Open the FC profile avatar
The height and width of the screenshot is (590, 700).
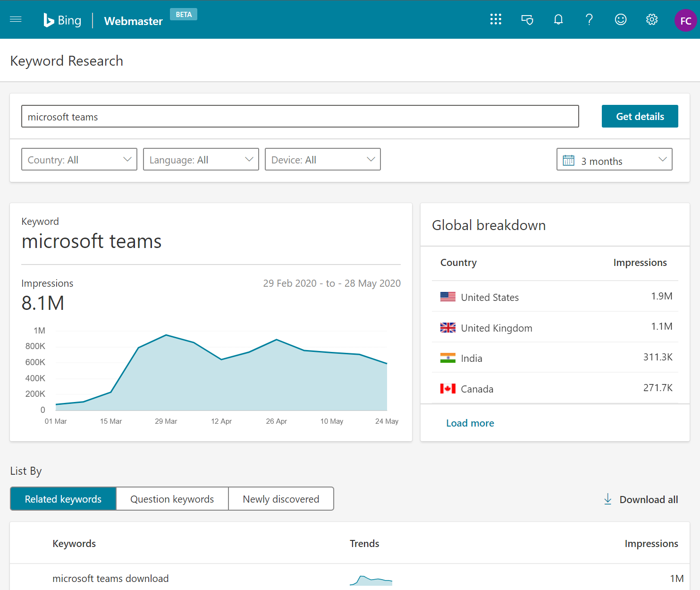(x=685, y=20)
